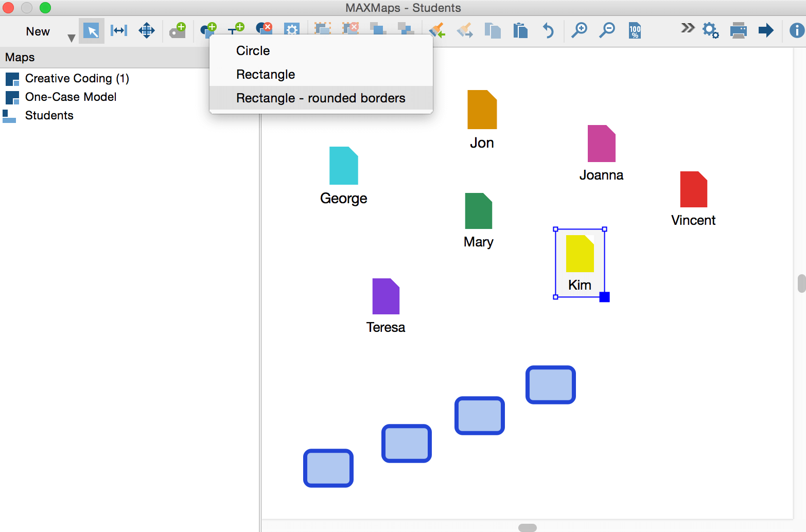Click the yellow Kim document icon
The width and height of the screenshot is (806, 532).
tap(580, 254)
